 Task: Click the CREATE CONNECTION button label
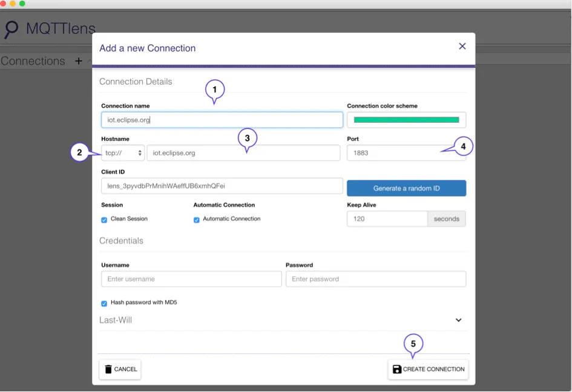tap(434, 370)
